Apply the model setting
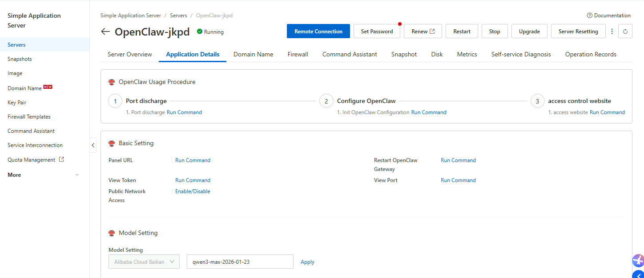Screen dimensions: 644x278 307,262
